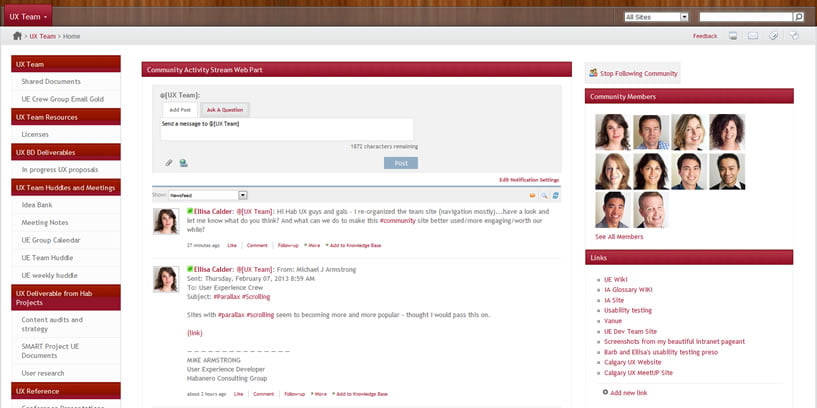Click the green status icon on the first Ellisa Calder post
This screenshot has height=408, width=817.
(x=190, y=211)
